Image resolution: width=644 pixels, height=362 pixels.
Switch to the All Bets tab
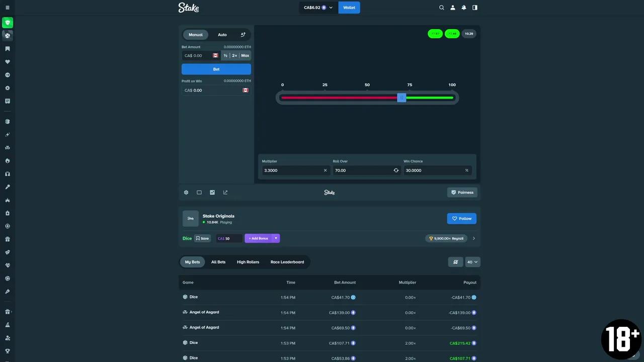[218, 262]
